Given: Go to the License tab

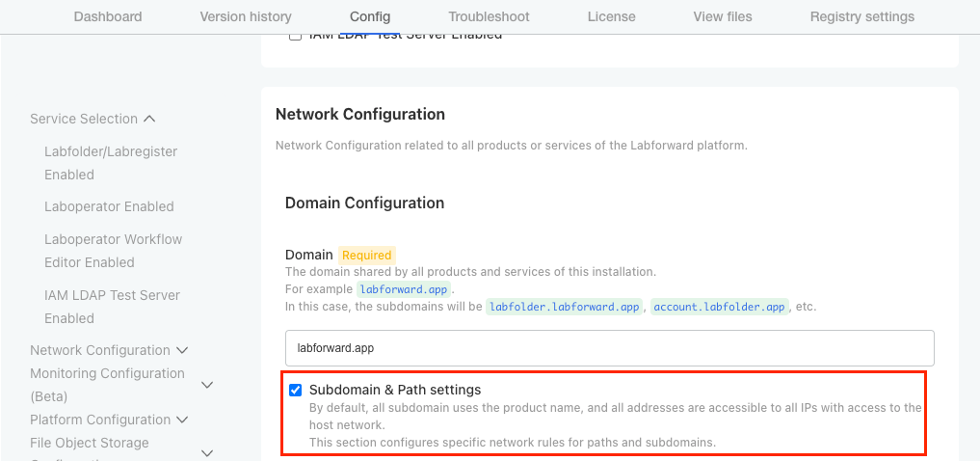Looking at the screenshot, I should click(x=611, y=17).
